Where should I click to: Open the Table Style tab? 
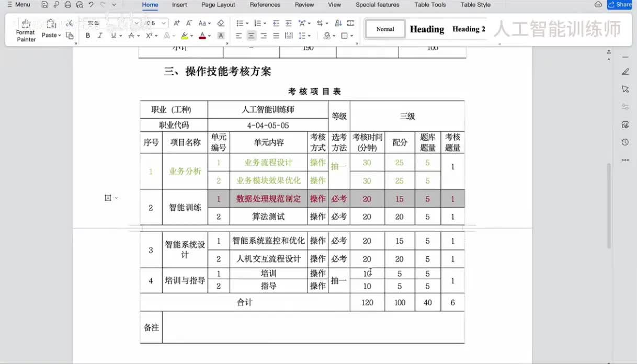point(475,5)
